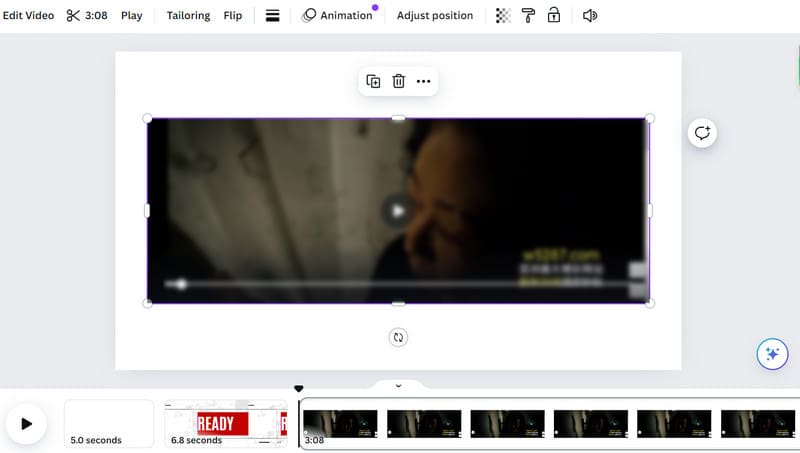The height and width of the screenshot is (453, 800).
Task: Click the bottom edge crop handle
Action: coord(398,304)
